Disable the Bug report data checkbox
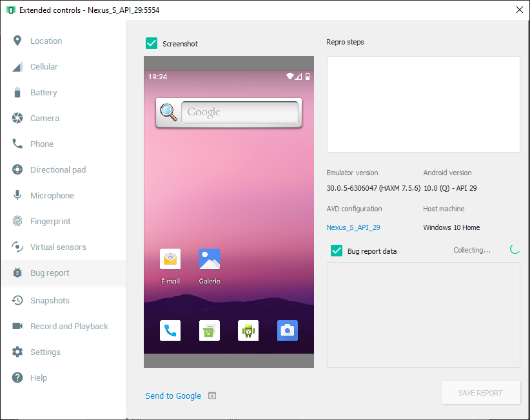Screen dimensions: 530x420 [x=336, y=251]
